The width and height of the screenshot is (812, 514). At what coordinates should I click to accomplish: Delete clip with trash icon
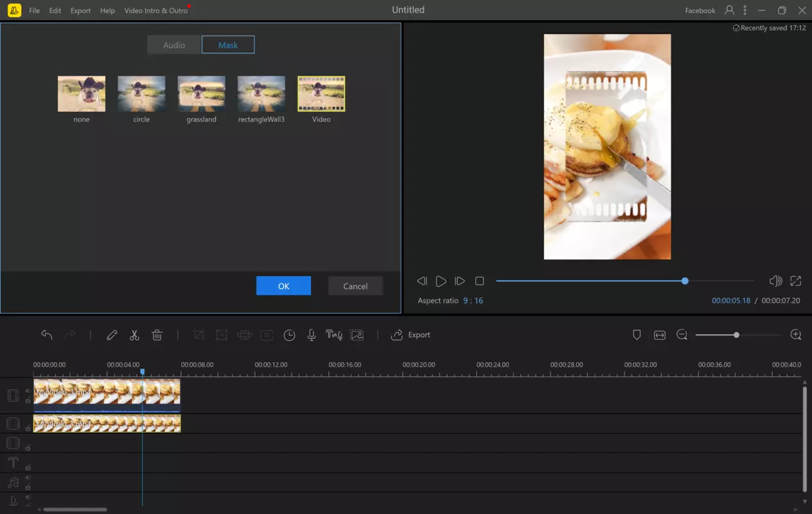click(157, 335)
